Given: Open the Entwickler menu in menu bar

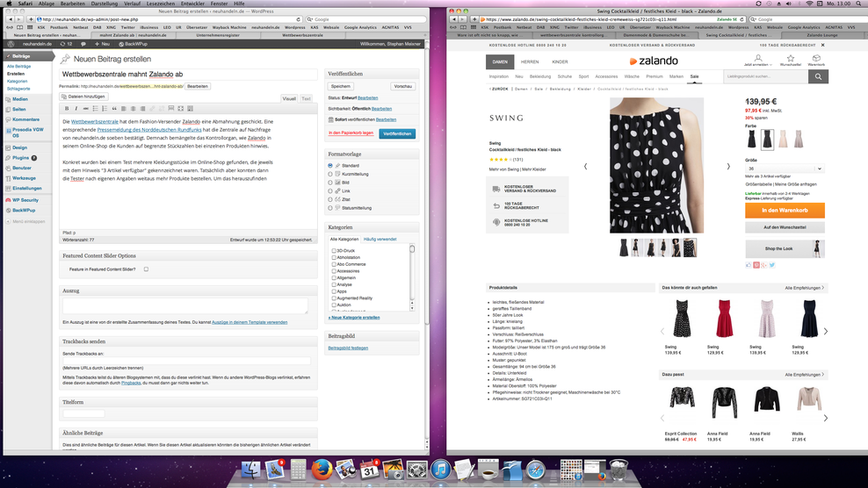Looking at the screenshot, I should (192, 4).
